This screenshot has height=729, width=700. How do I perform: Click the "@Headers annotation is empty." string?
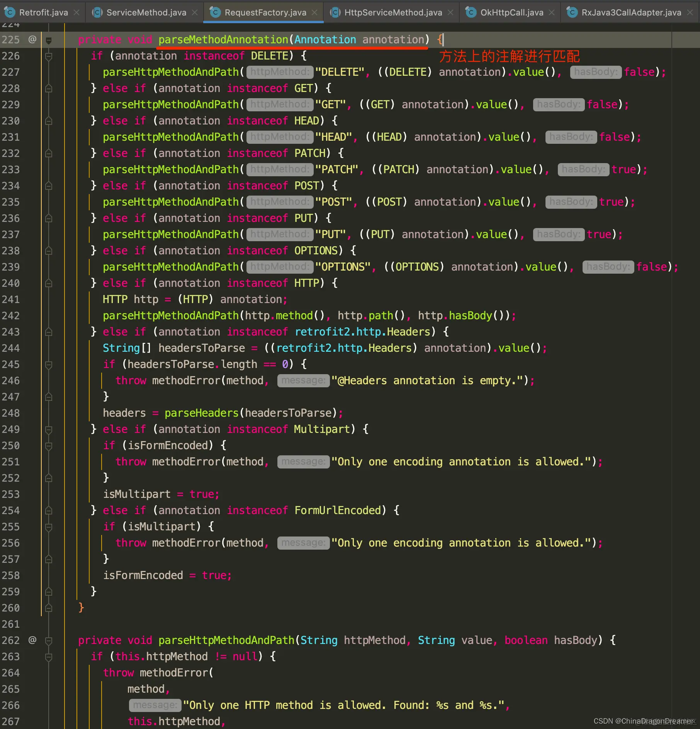427,380
